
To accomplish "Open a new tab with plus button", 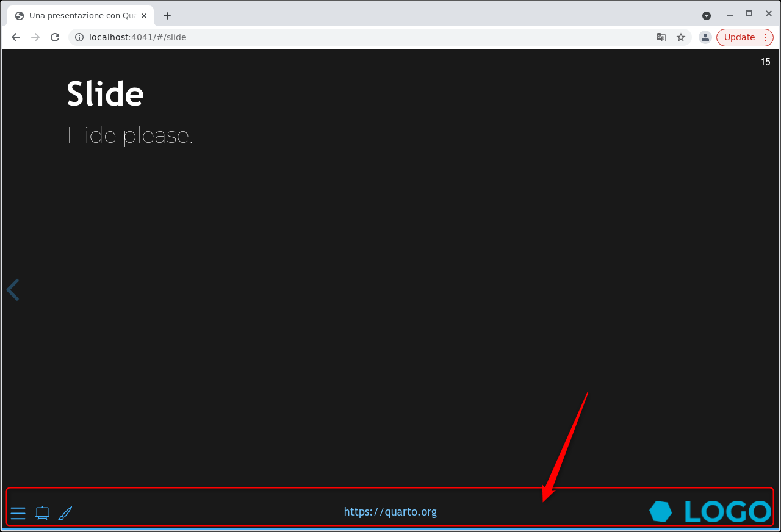I will pyautogui.click(x=167, y=16).
